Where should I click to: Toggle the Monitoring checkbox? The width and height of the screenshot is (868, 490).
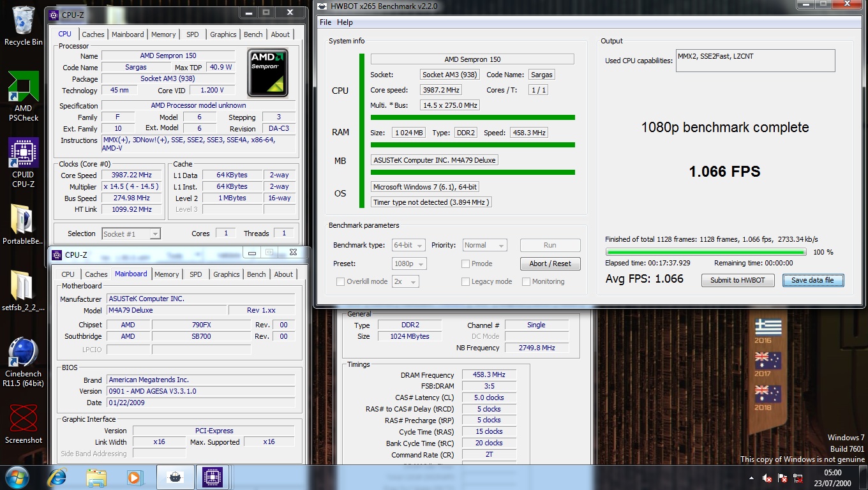(x=527, y=281)
